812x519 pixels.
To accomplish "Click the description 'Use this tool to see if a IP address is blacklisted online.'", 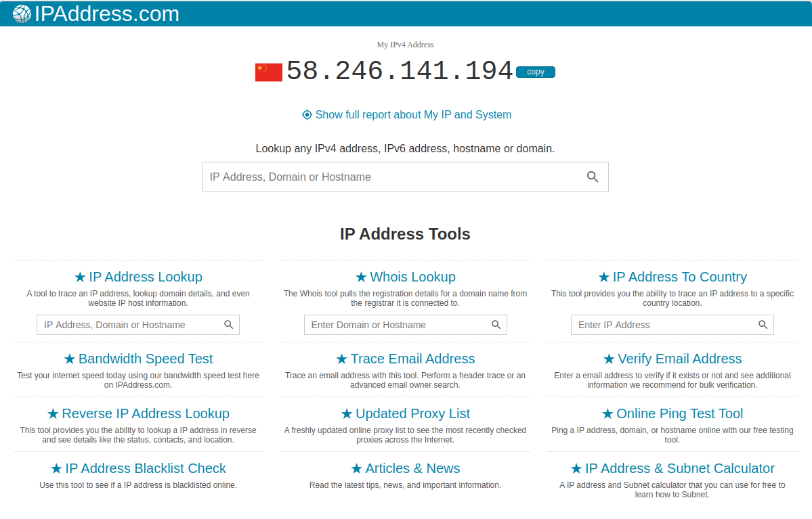I will coord(138,485).
